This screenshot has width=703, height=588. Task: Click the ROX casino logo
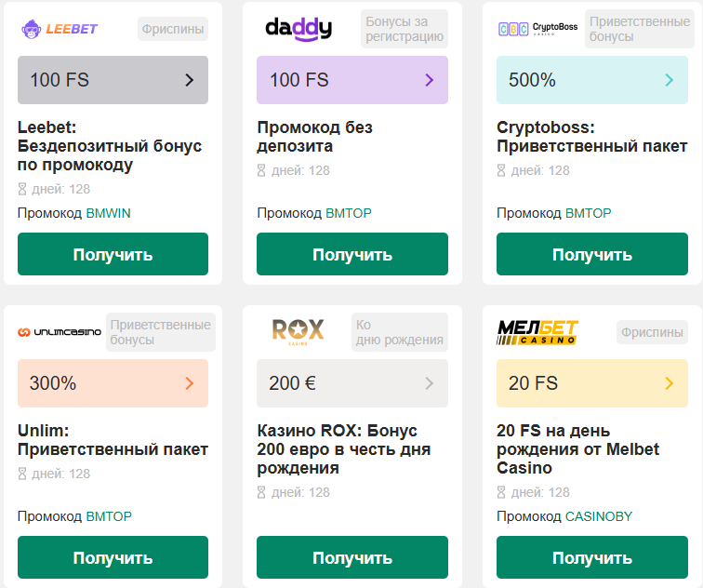pyautogui.click(x=298, y=330)
